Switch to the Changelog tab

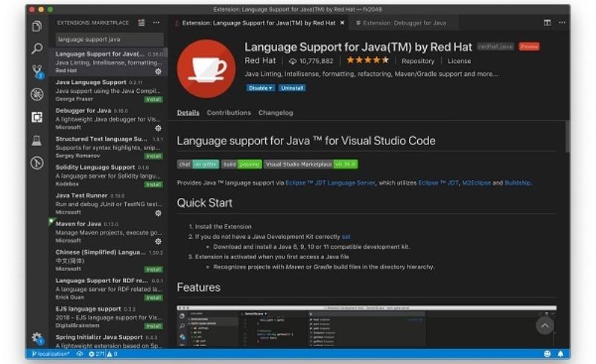276,113
